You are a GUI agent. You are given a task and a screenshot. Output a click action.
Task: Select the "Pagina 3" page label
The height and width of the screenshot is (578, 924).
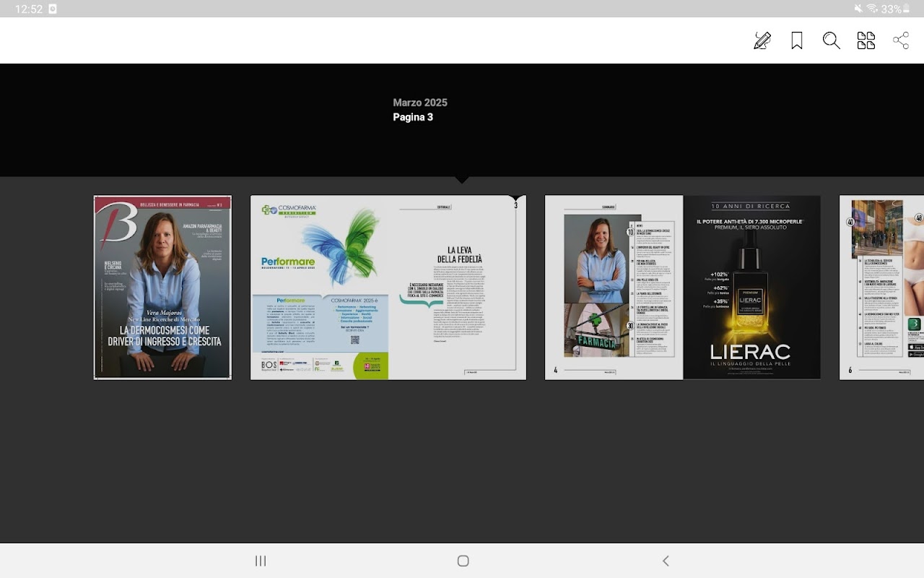[x=413, y=117]
